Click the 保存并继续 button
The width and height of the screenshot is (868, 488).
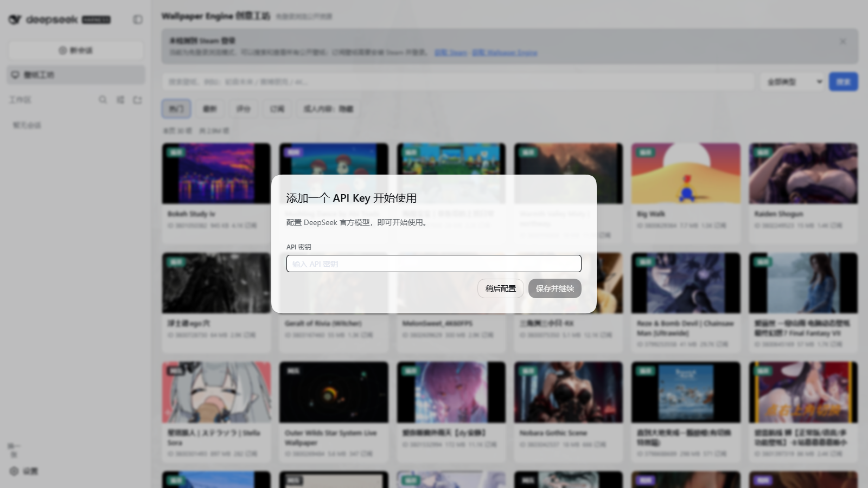pos(554,288)
